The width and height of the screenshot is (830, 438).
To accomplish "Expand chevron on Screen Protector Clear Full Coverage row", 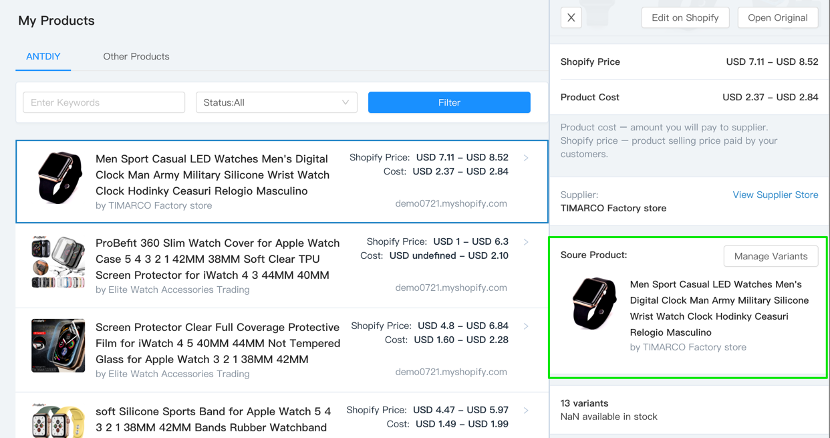I will pyautogui.click(x=526, y=326).
